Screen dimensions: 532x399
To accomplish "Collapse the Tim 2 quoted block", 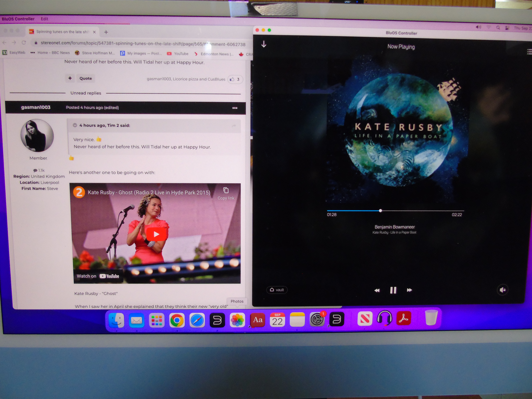I will tap(75, 125).
